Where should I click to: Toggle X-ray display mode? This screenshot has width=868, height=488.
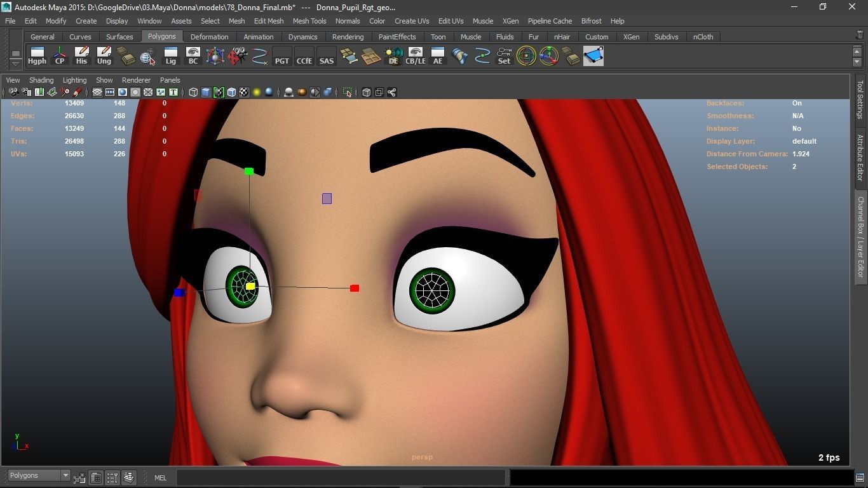(367, 92)
